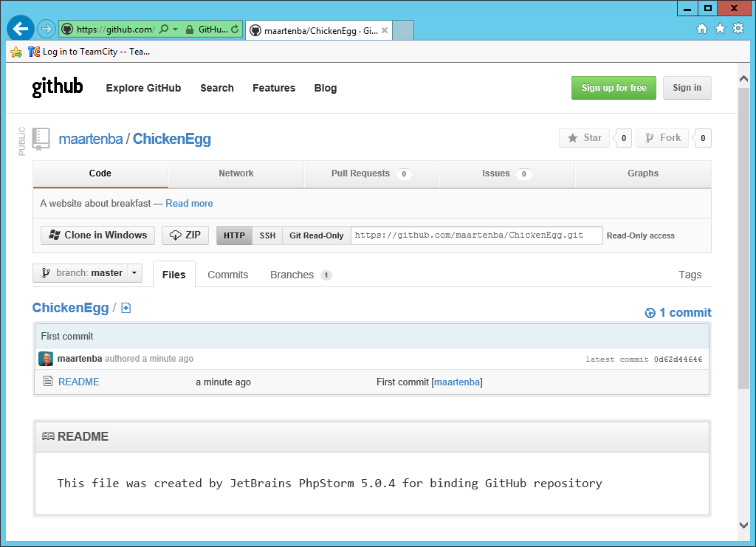Click the padlock security icon
The width and height of the screenshot is (756, 547).
190,30
